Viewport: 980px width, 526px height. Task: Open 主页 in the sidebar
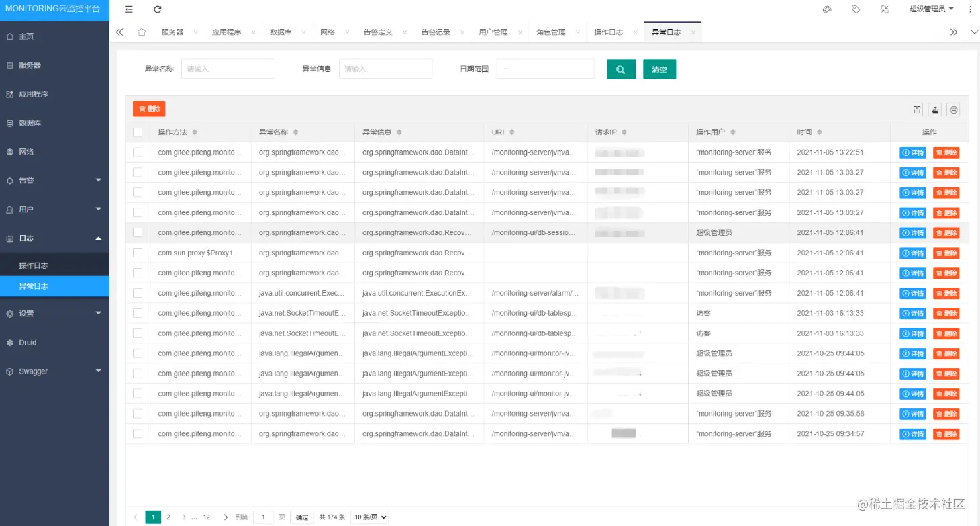pyautogui.click(x=54, y=36)
